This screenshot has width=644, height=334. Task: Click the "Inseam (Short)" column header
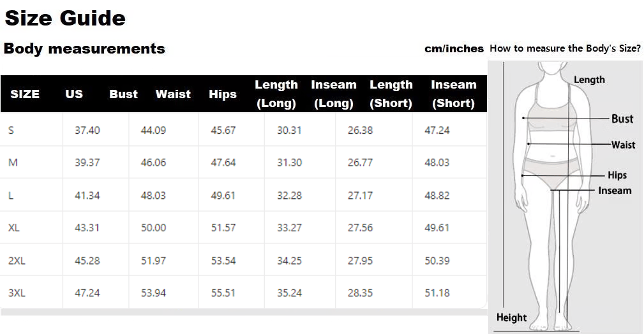(453, 94)
